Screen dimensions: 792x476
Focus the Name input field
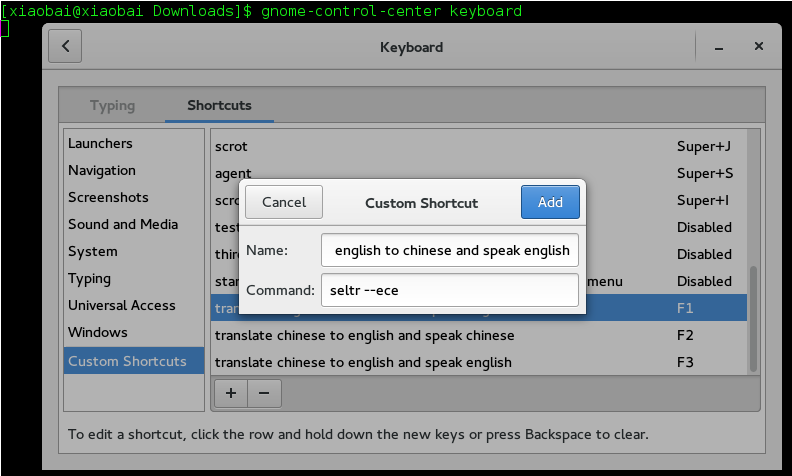coord(450,250)
